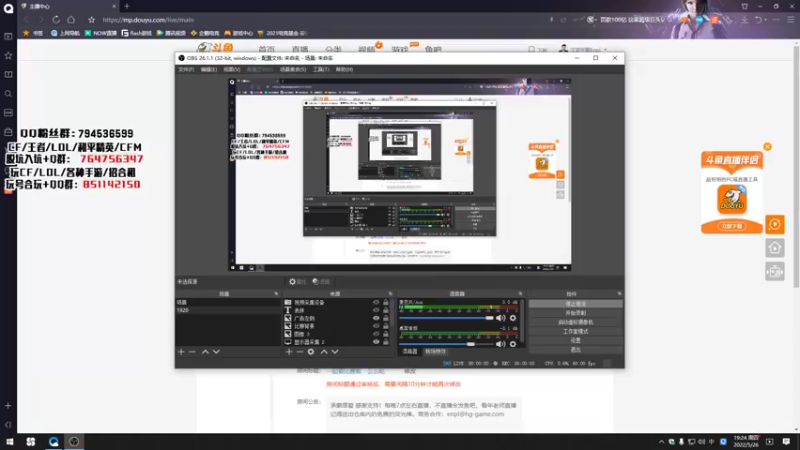
Task: Adjust 麦克风/Aux volume slider
Action: pos(446,318)
